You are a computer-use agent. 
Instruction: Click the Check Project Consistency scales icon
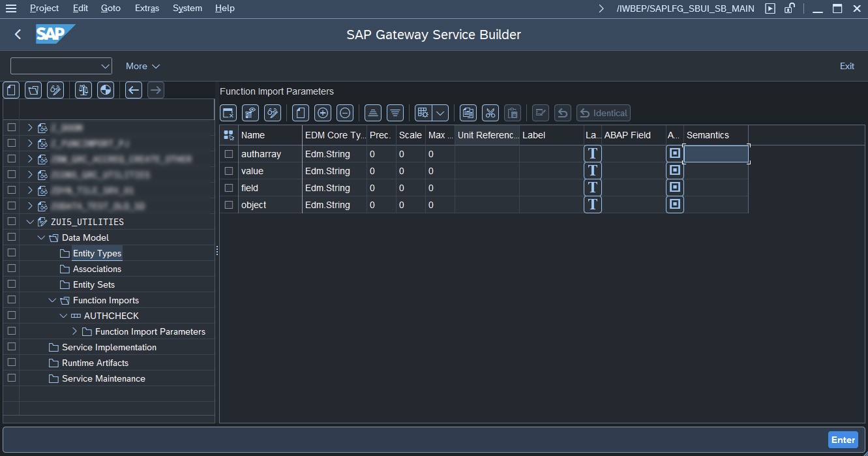[x=83, y=90]
